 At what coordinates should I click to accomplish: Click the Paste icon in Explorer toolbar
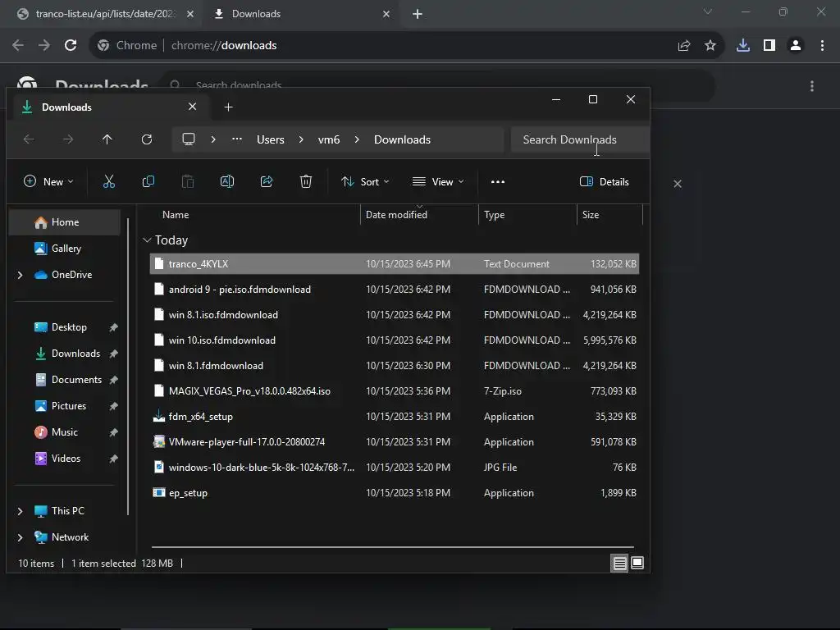[x=188, y=181]
